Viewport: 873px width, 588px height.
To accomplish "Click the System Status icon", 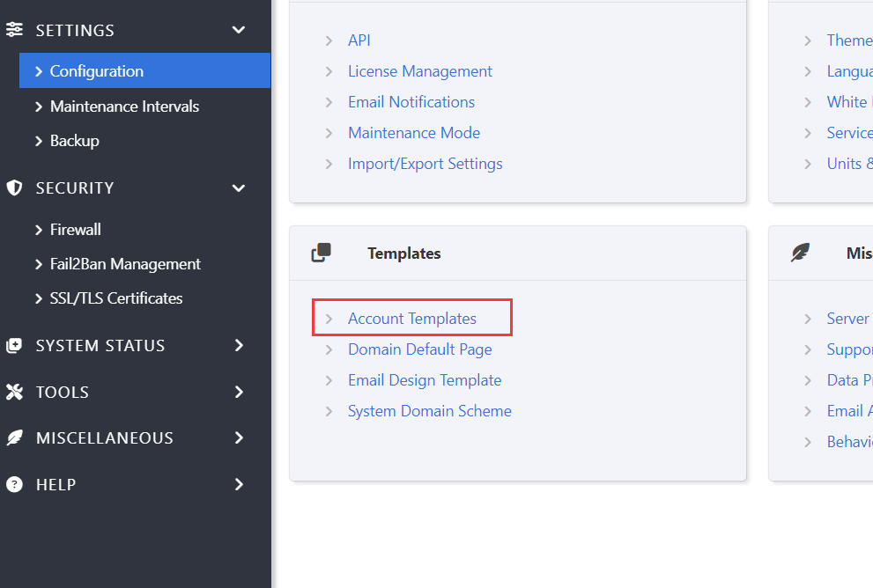I will coord(14,345).
